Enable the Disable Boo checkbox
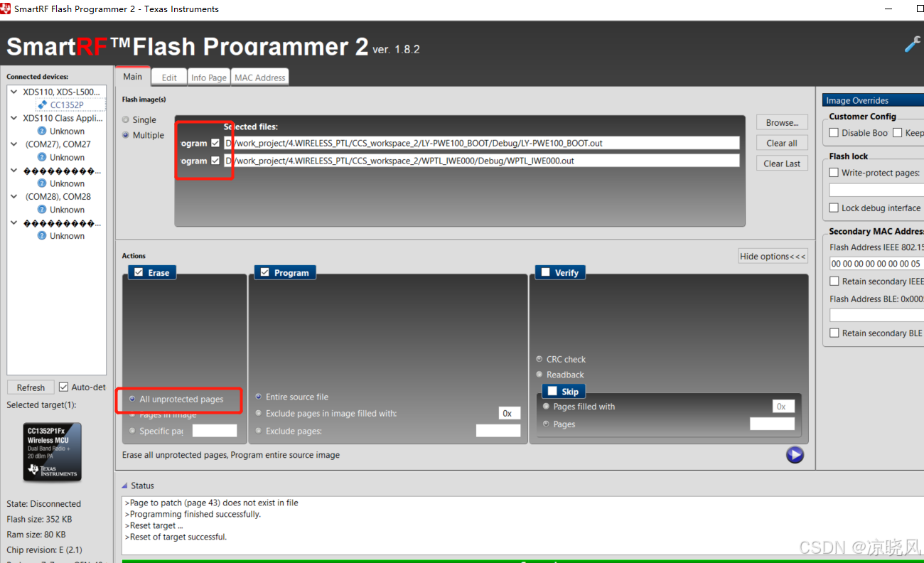The height and width of the screenshot is (563, 924). 834,133
